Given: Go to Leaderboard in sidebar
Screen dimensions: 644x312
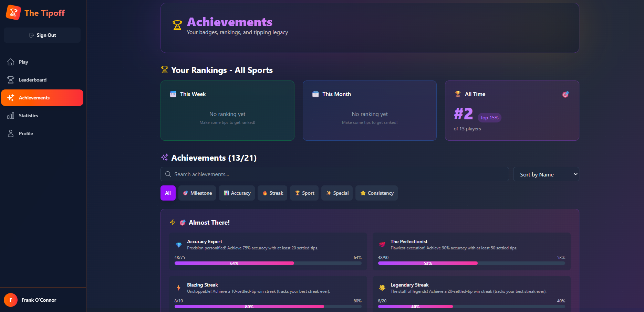Looking at the screenshot, I should click(x=32, y=80).
